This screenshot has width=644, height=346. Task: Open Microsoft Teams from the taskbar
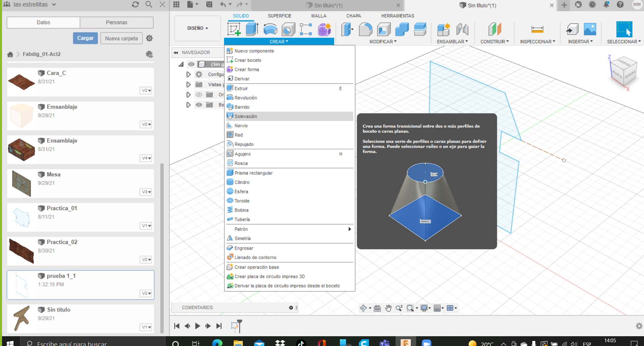[384, 343]
